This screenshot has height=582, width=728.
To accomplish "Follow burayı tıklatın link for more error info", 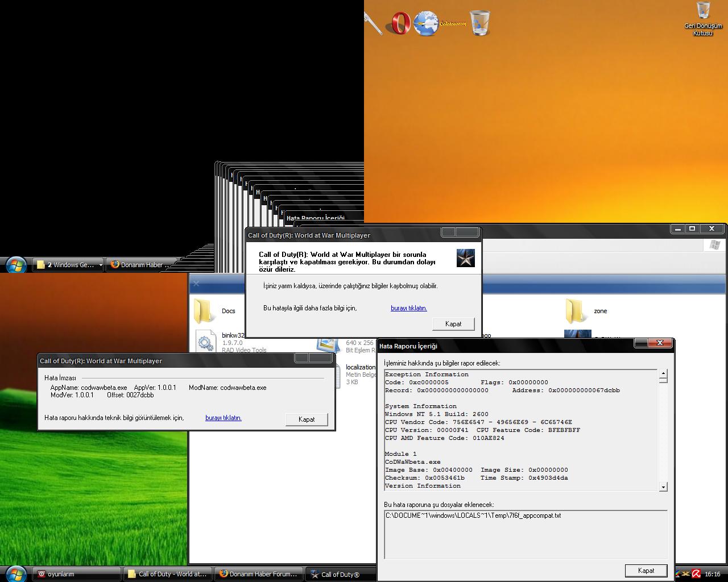I will click(408, 308).
